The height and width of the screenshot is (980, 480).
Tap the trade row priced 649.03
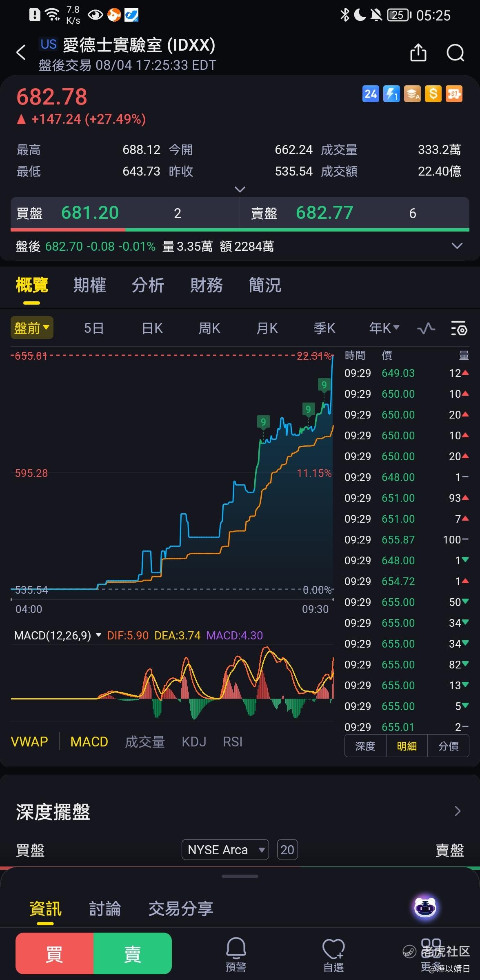coord(407,373)
